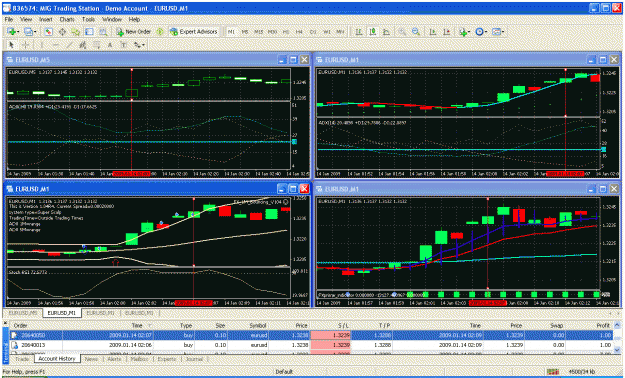This screenshot has height=378, width=625.
Task: Switch chart to line chart style
Action: click(386, 32)
